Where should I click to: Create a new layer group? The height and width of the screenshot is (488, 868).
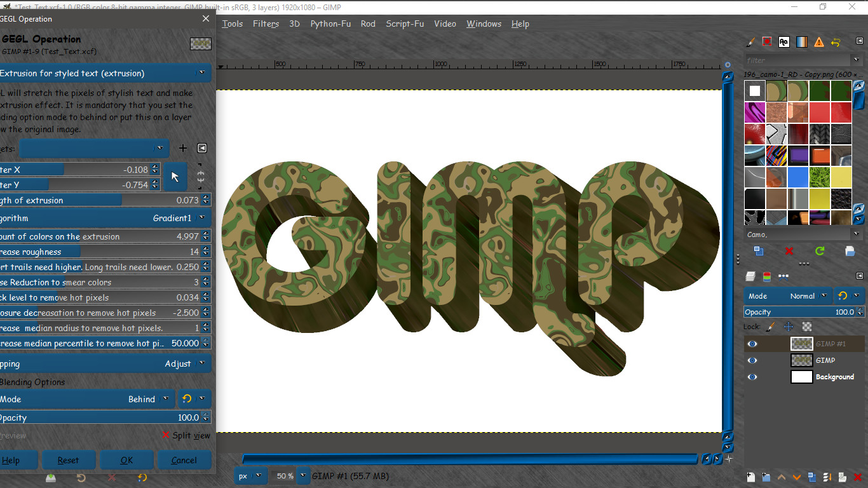coord(766,477)
